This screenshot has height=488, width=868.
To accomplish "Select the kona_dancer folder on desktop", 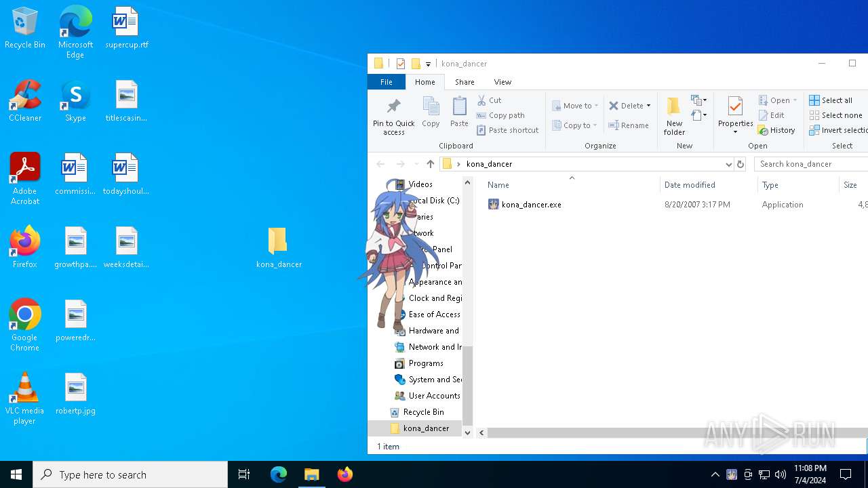I will 279,248.
